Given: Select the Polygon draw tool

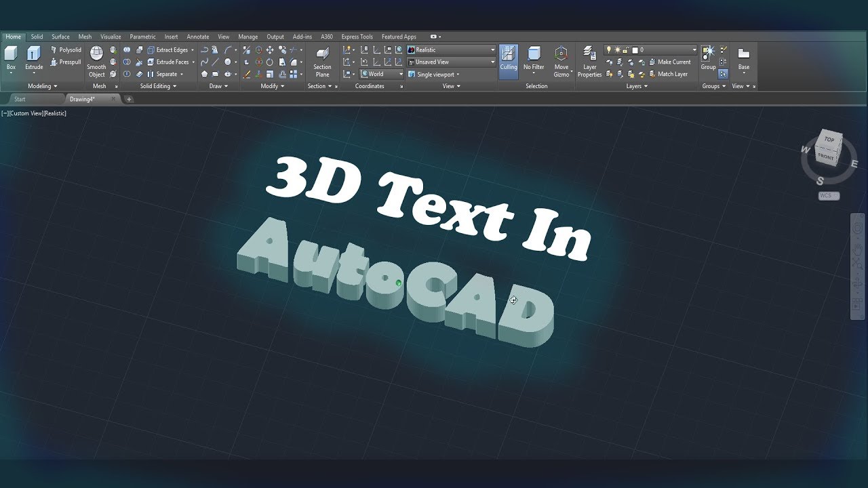Looking at the screenshot, I should click(204, 74).
